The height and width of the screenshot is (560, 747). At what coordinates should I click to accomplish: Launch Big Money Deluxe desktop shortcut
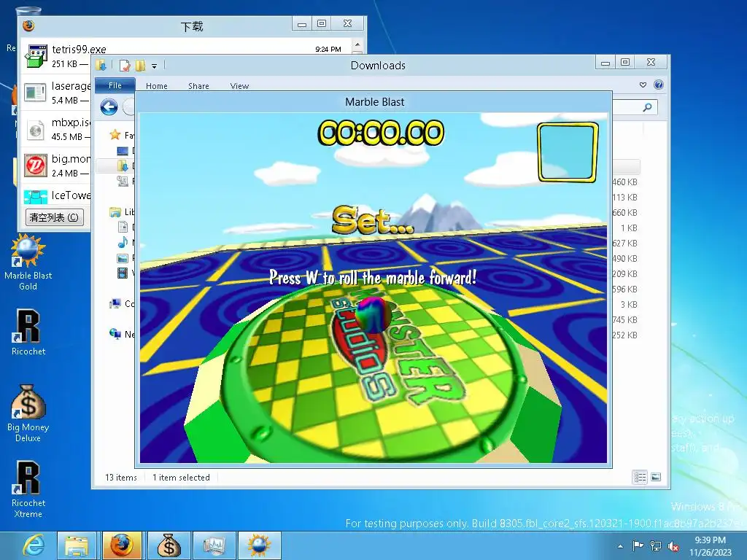(28, 413)
